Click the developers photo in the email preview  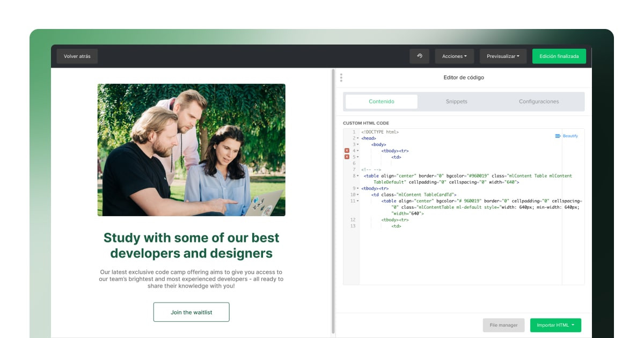pos(192,150)
